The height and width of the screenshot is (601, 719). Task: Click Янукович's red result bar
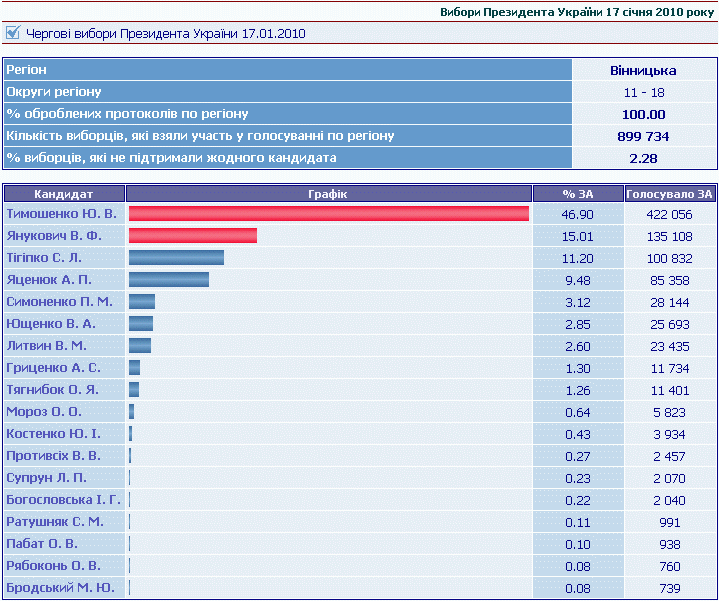tap(193, 236)
